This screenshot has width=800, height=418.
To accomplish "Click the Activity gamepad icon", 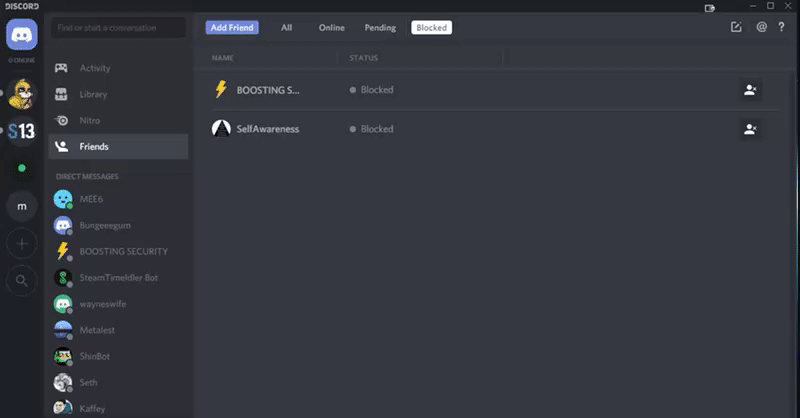I will pyautogui.click(x=61, y=68).
